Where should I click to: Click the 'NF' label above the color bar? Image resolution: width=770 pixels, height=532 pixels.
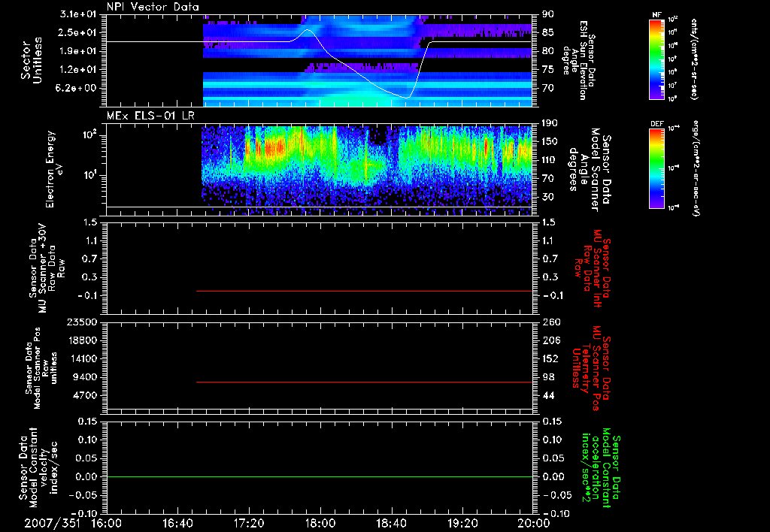pos(656,15)
